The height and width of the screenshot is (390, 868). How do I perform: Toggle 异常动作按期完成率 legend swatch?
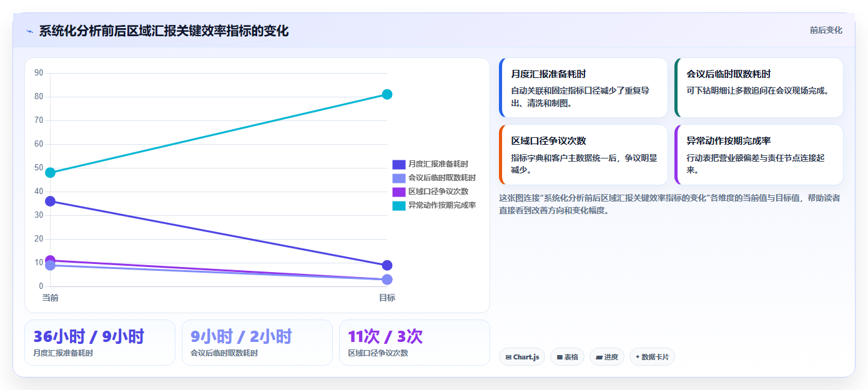coord(398,205)
